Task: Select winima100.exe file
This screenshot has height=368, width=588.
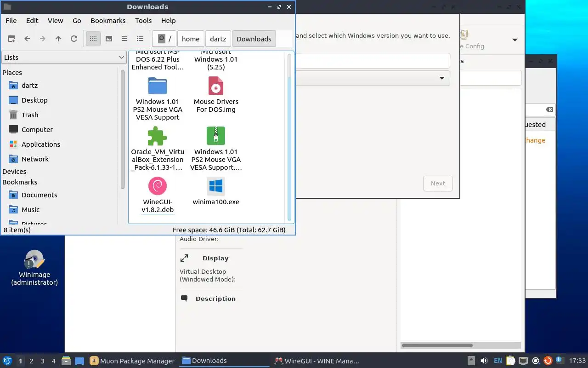Action: point(216,192)
